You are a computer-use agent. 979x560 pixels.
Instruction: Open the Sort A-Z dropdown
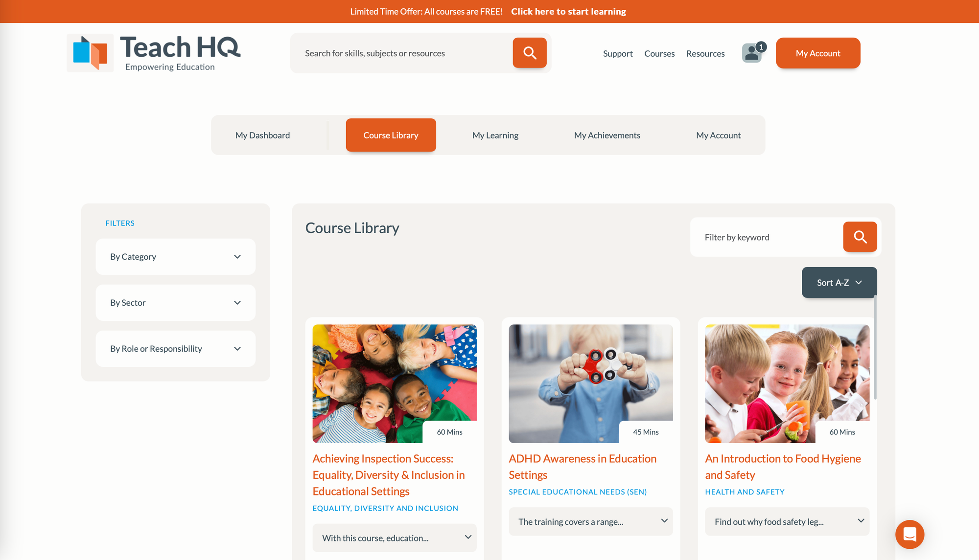839,282
